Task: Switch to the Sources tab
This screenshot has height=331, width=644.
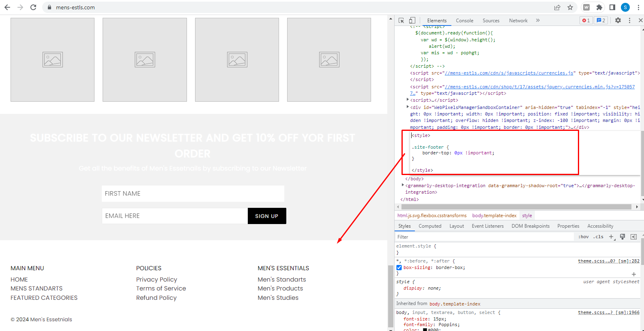Action: pos(491,21)
